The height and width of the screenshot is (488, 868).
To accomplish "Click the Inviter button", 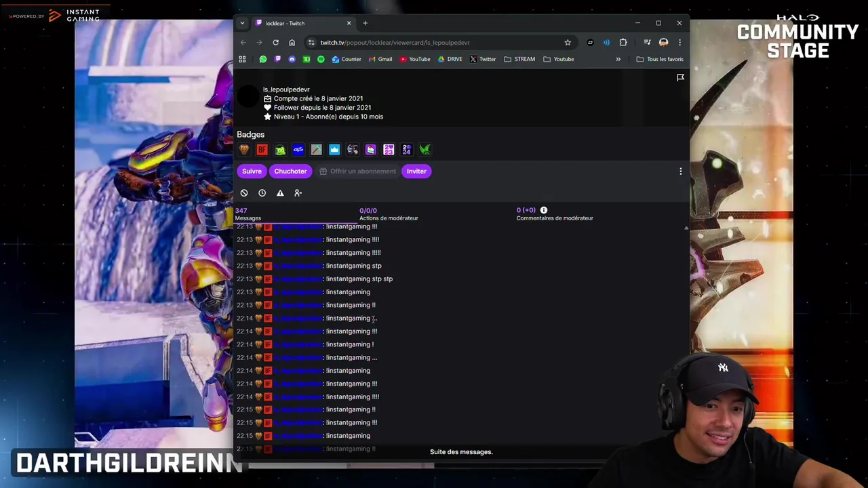I will point(416,171).
